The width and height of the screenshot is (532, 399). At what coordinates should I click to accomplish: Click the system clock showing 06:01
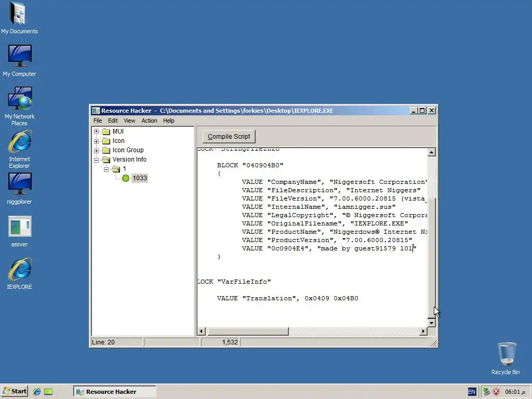point(515,392)
